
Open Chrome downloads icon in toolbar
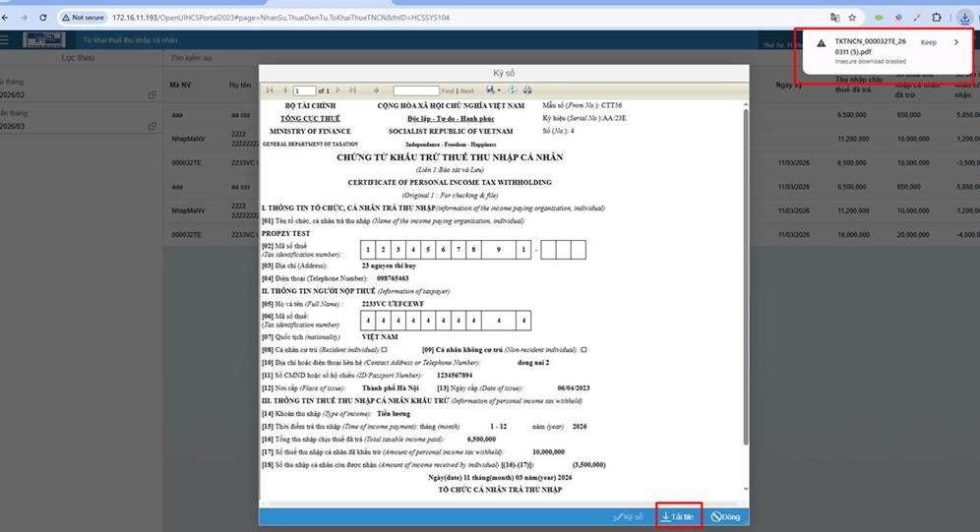tap(964, 18)
